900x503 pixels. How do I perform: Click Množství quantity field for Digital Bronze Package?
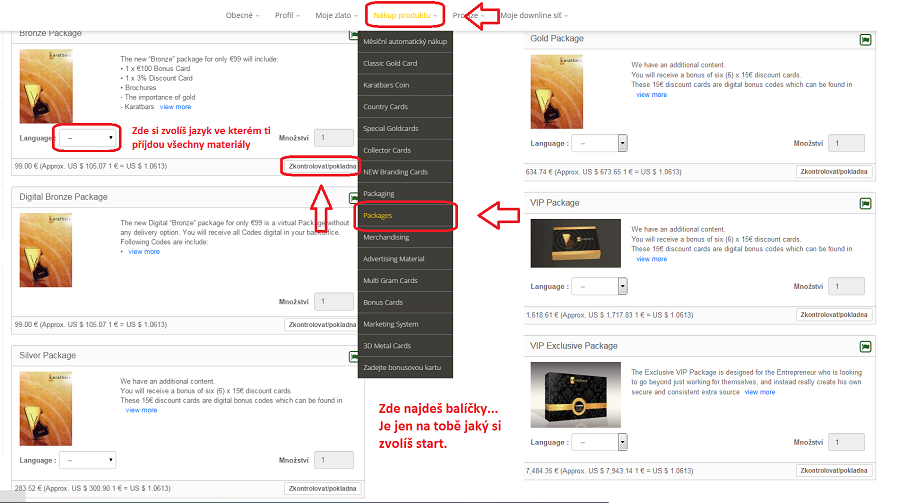point(334,301)
